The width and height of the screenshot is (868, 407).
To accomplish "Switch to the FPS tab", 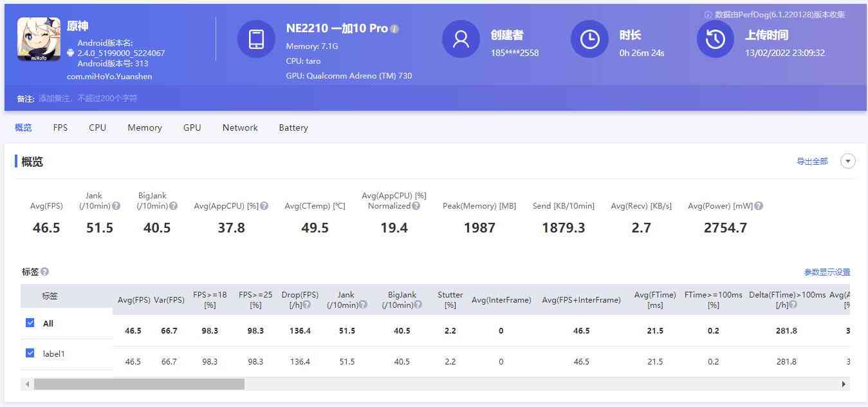I will pos(60,128).
